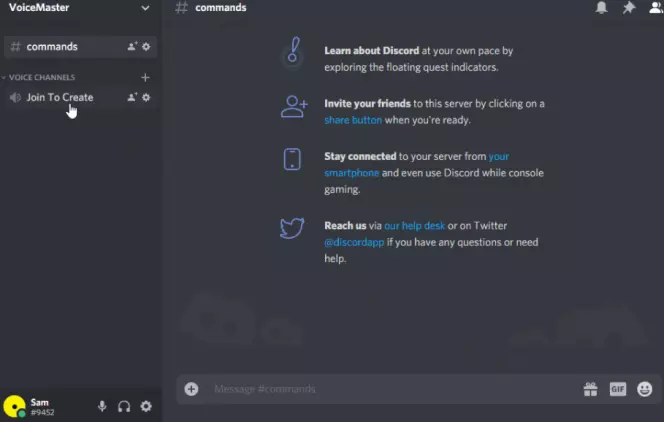Open the Nitro gift icon
The image size is (664, 422).
tap(590, 389)
